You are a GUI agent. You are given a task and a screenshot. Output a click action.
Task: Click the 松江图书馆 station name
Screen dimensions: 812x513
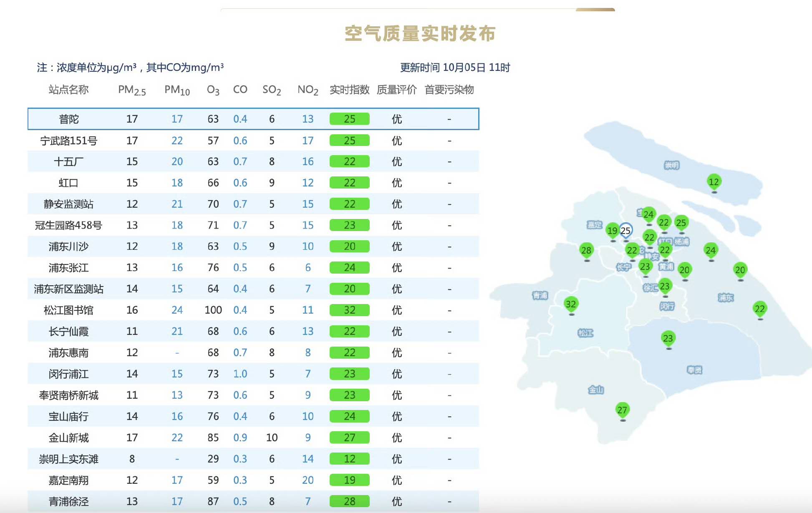68,310
